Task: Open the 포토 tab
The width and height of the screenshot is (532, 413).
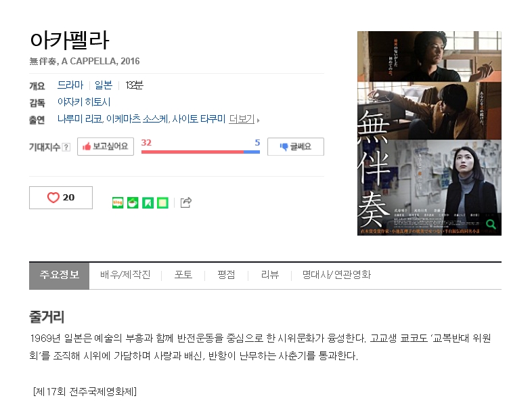Action: 183,274
